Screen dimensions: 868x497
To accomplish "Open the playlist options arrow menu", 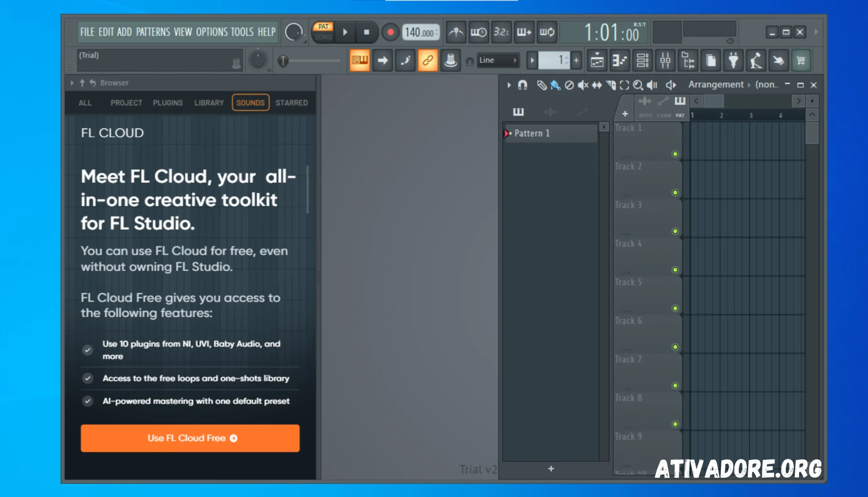I will pos(509,85).
